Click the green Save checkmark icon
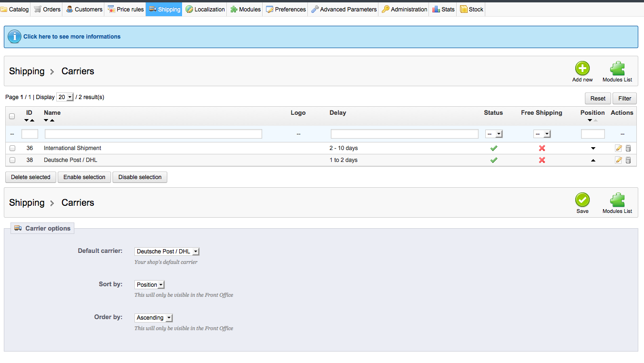This screenshot has width=644, height=363. pyautogui.click(x=583, y=200)
